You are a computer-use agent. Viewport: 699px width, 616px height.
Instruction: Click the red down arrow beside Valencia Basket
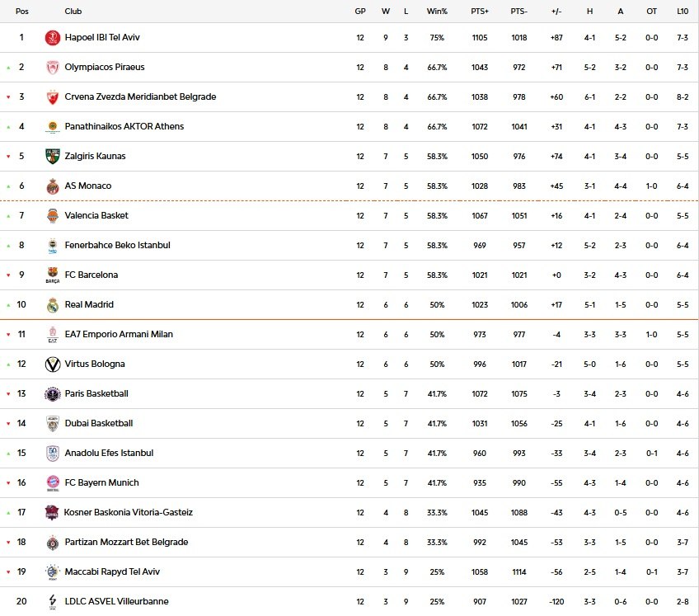coord(8,215)
